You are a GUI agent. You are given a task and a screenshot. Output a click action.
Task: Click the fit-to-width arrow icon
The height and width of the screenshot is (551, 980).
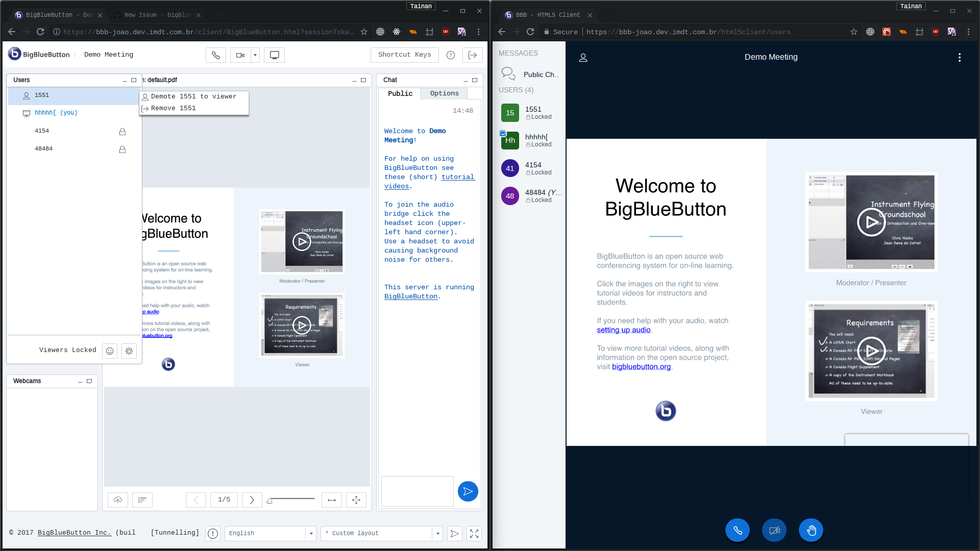(332, 500)
